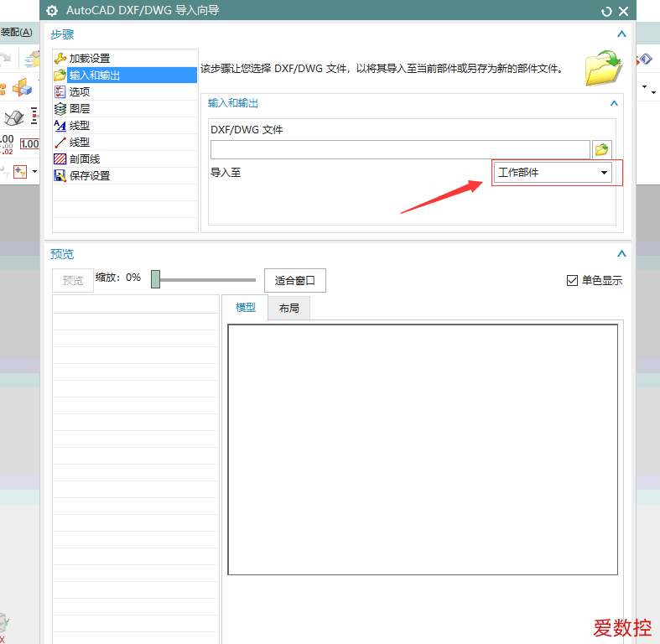Viewport: 660px width, 644px height.
Task: Click the text style icon with letter A
Action: [x=60, y=126]
